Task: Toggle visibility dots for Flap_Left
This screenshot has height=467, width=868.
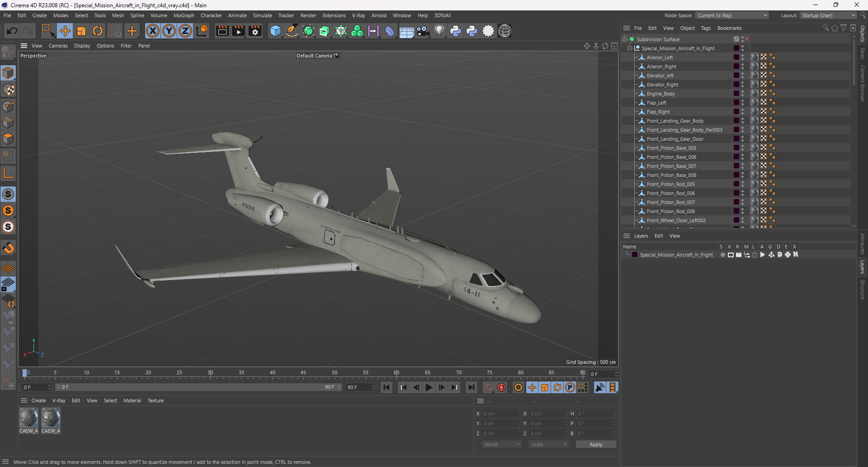Action: click(742, 103)
